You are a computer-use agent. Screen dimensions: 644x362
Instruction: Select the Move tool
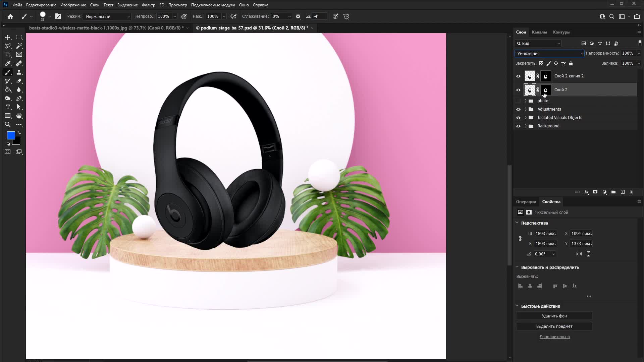click(8, 37)
